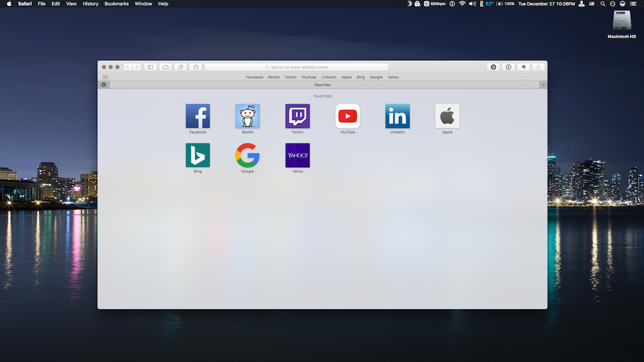Open Notification Center menu bar icon
644x362 pixels.
(x=633, y=4)
